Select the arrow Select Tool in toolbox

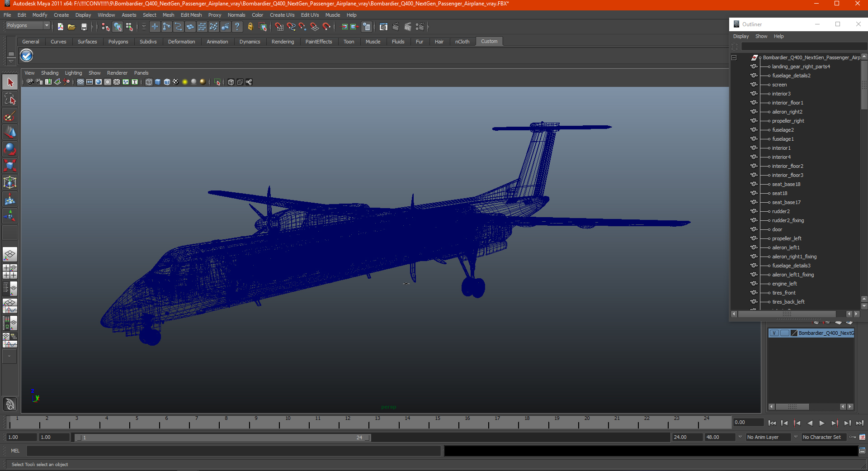click(10, 82)
